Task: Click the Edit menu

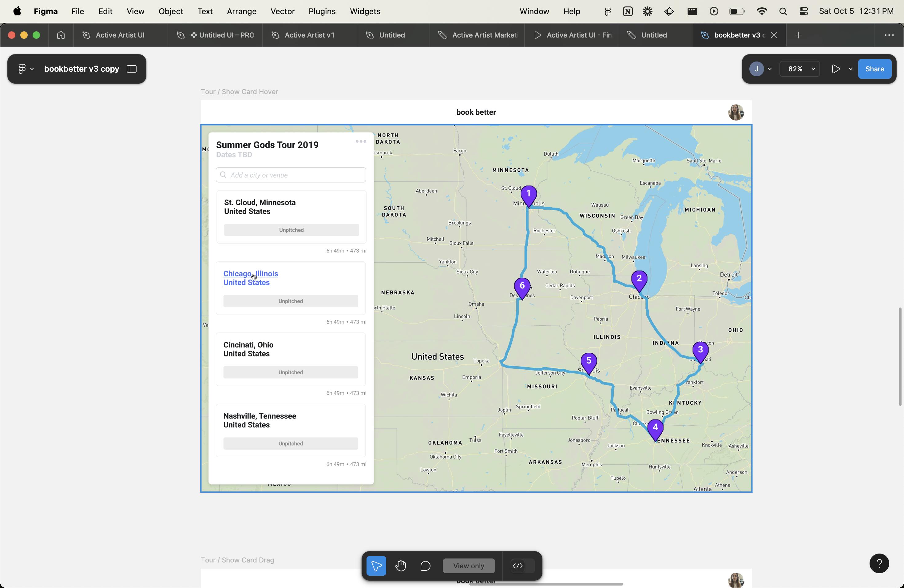Action: (106, 11)
